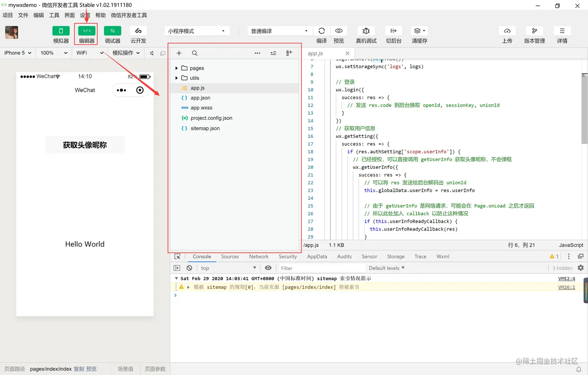This screenshot has height=375, width=588.
Task: Click the add new file plus icon
Action: [179, 53]
